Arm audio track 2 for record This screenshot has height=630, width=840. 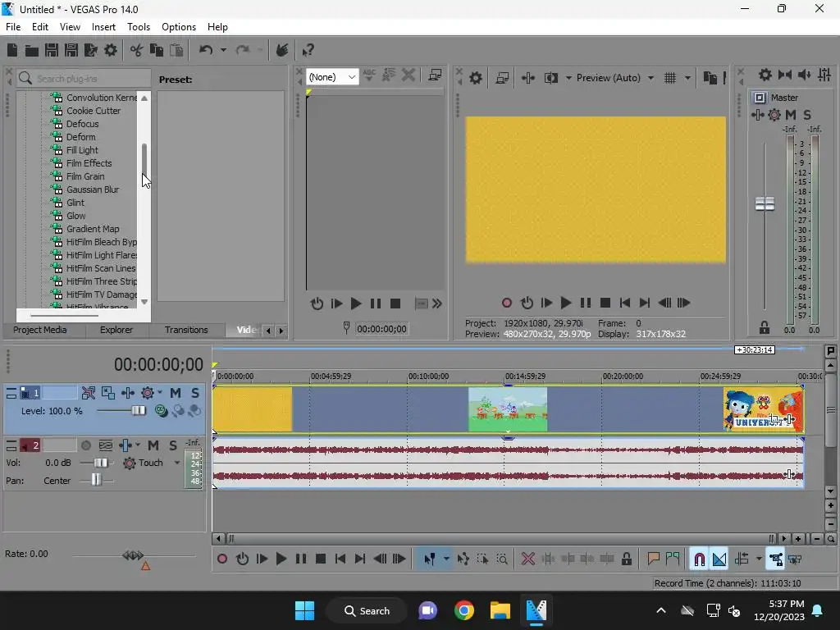(85, 445)
